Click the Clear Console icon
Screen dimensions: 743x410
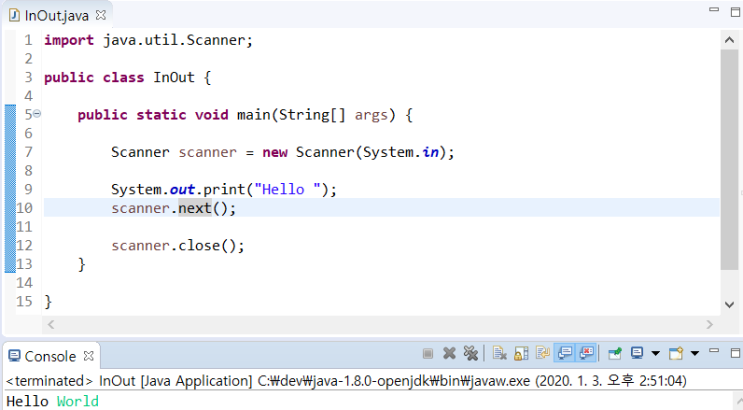499,354
